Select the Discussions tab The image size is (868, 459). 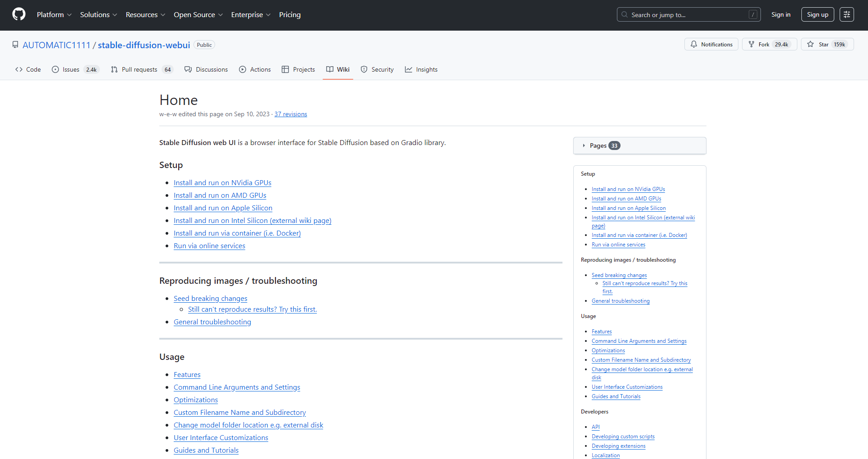[207, 69]
